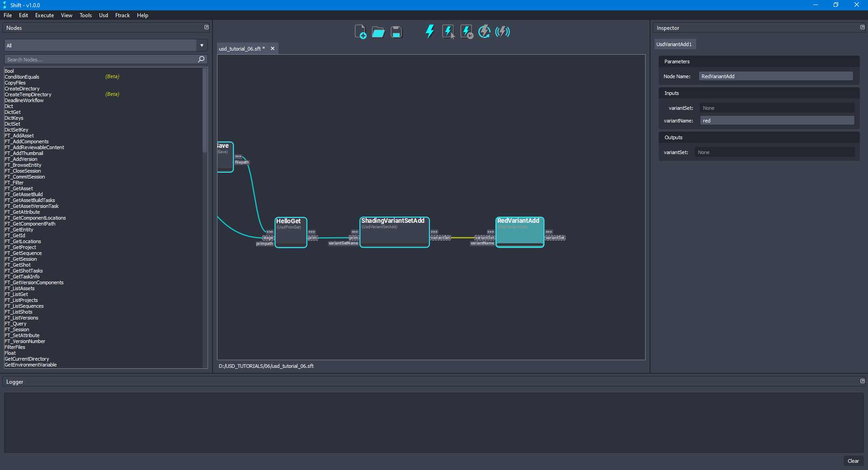Image resolution: width=868 pixels, height=470 pixels.
Task: Open the node category filter dropdown labeled All
Action: 201,45
